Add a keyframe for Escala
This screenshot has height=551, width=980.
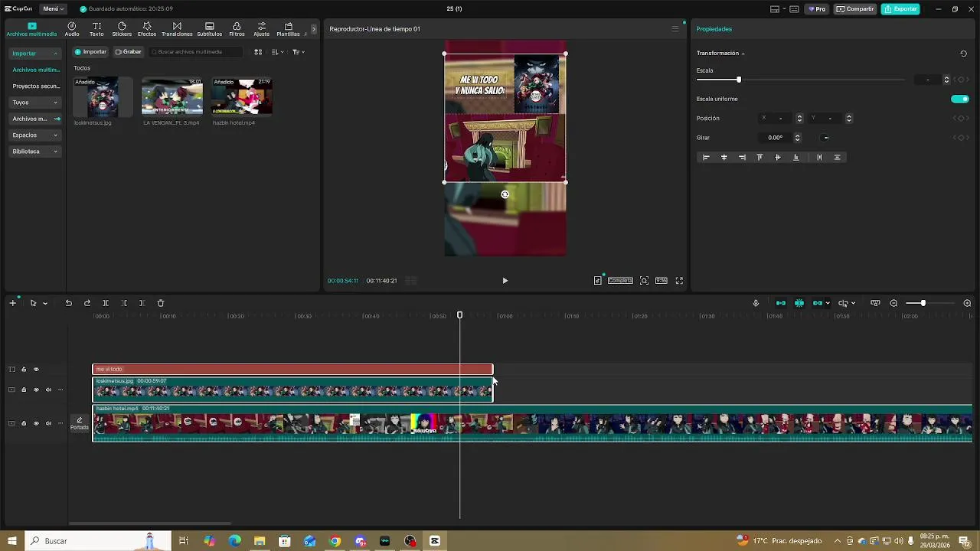click(x=959, y=80)
